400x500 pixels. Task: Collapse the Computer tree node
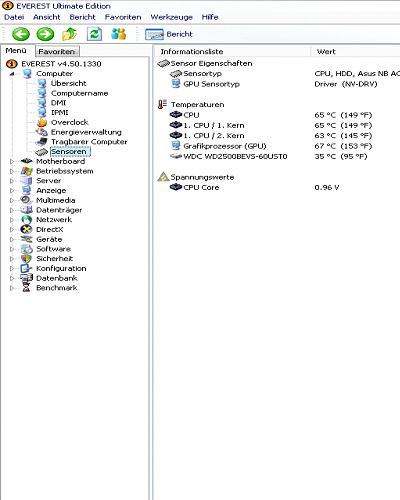point(12,74)
